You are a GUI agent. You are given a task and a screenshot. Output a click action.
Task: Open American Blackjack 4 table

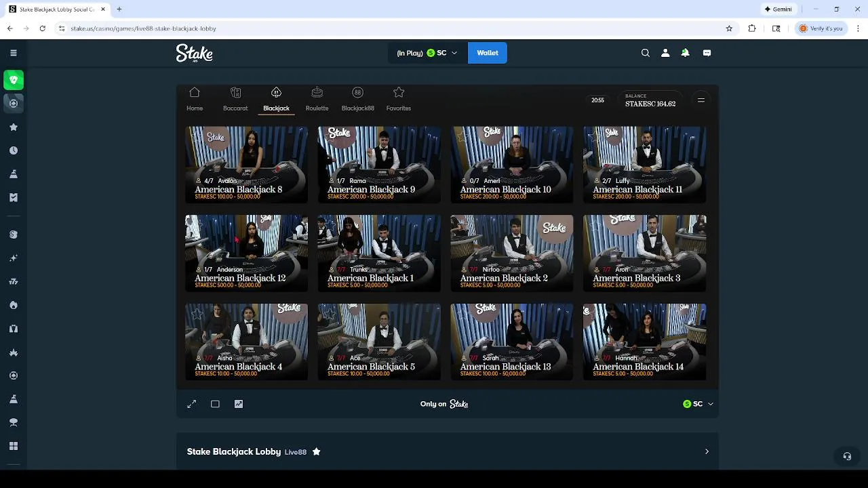point(246,342)
